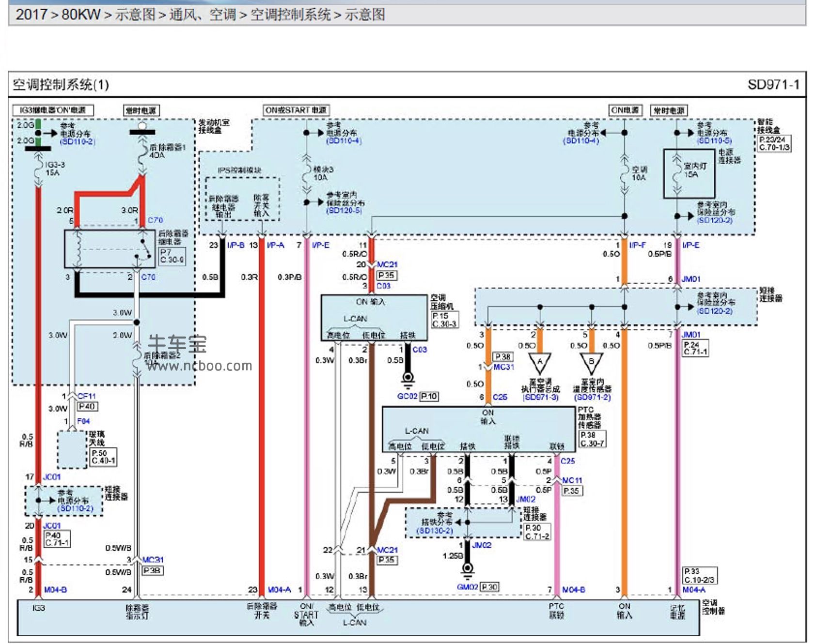Click the P.7 C.30-9 page reference box

172,256
